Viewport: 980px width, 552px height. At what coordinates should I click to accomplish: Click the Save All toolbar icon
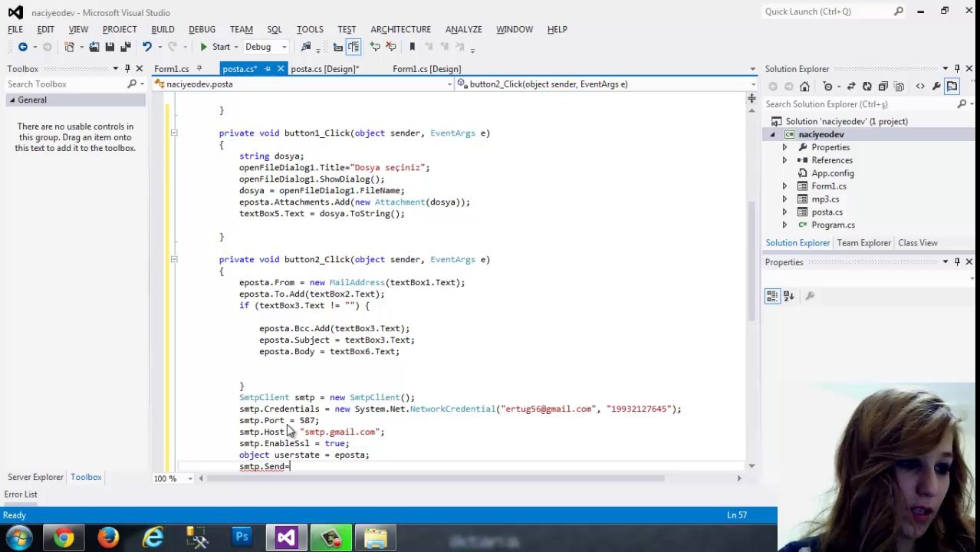(x=126, y=47)
